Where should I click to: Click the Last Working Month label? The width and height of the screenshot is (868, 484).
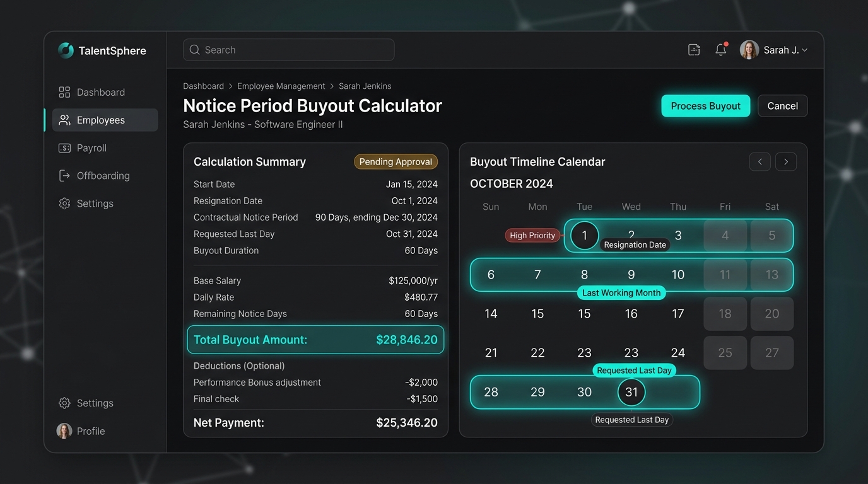pyautogui.click(x=621, y=292)
